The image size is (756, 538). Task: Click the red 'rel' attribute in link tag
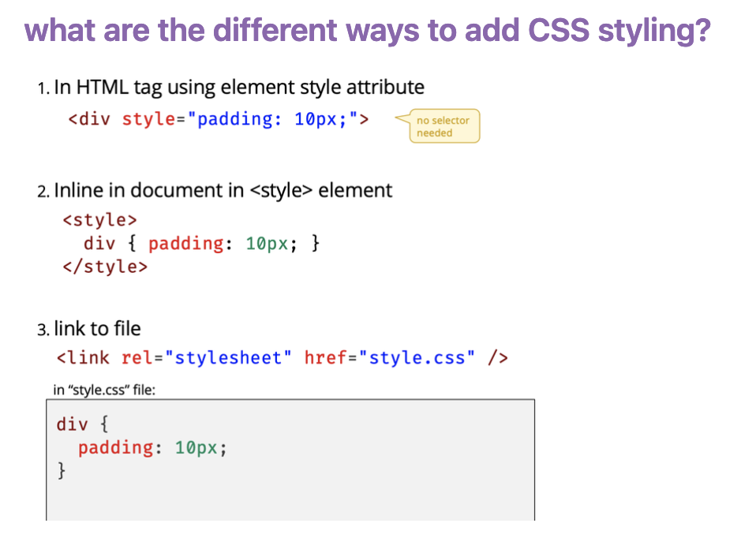click(138, 358)
